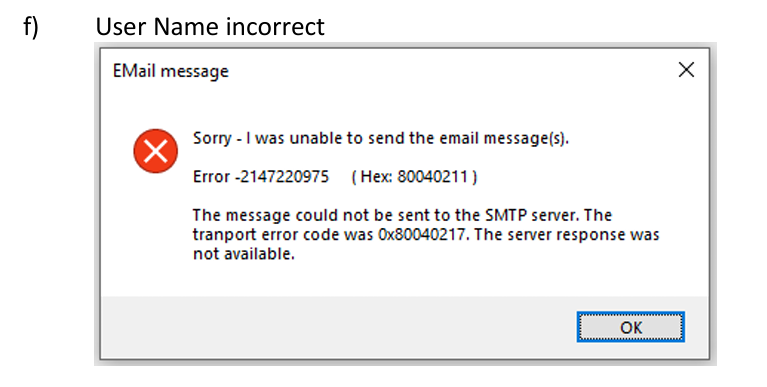Click the red error icon
Screen dimensions: 767x387
click(x=156, y=151)
